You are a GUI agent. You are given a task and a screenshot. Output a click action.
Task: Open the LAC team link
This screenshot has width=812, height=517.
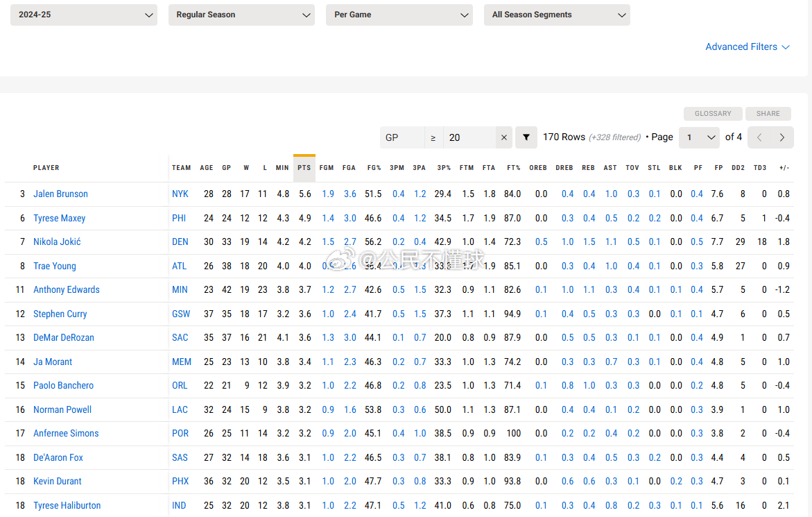(180, 409)
